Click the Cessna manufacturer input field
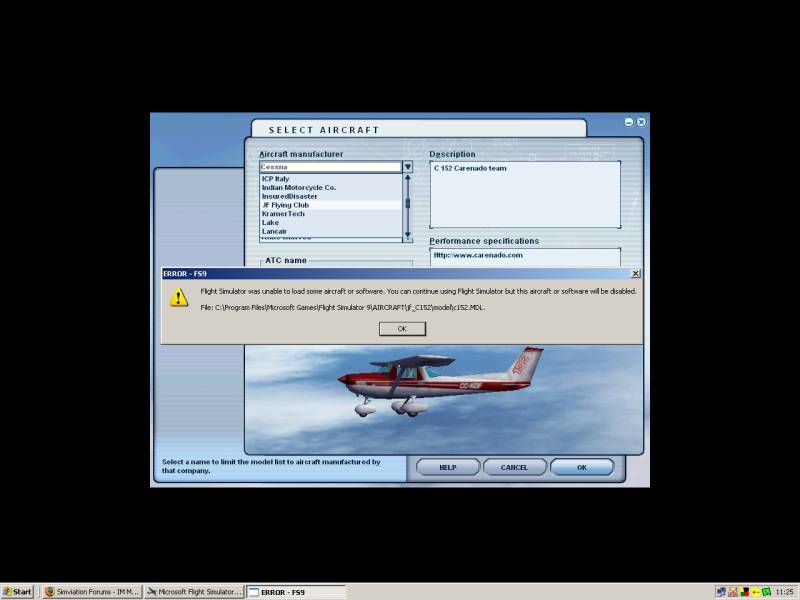This screenshot has width=800, height=600. click(x=330, y=167)
